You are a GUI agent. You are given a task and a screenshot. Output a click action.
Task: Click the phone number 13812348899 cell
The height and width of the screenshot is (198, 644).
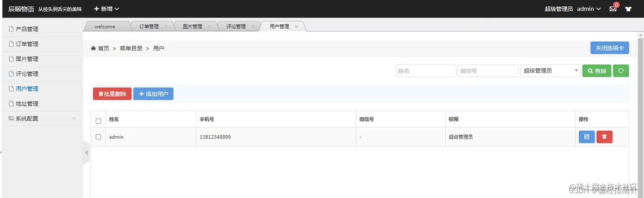(x=276, y=137)
